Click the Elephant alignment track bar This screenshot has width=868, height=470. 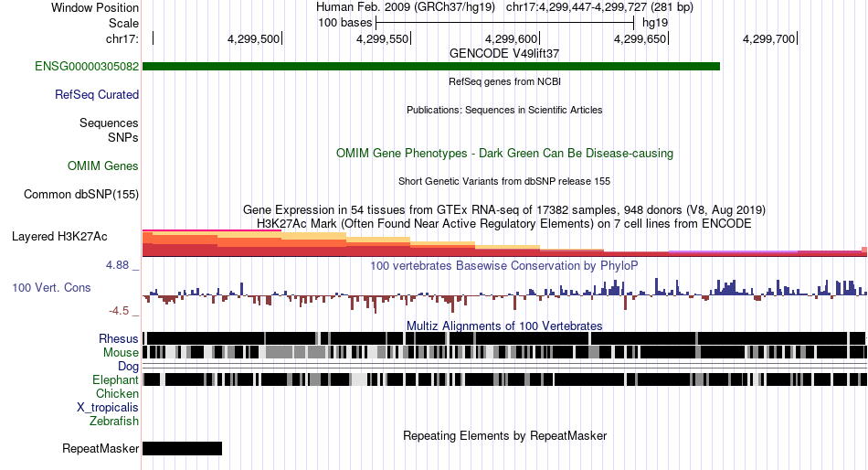pyautogui.click(x=504, y=379)
